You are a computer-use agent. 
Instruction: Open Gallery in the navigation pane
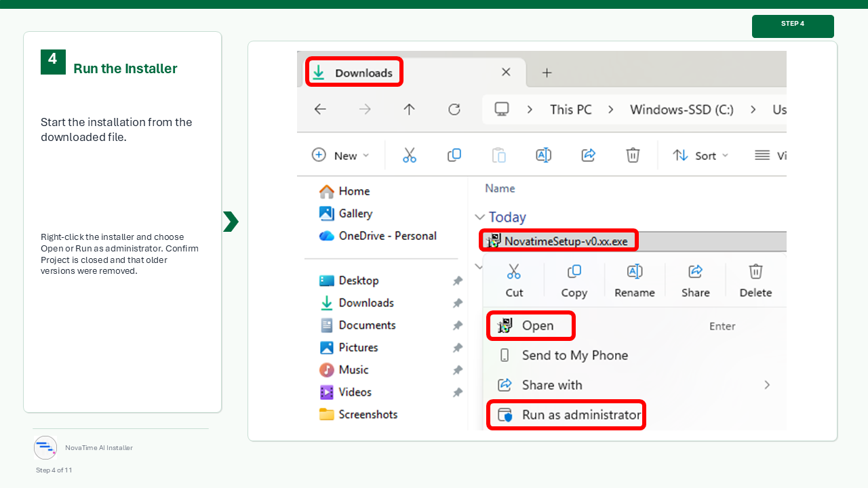346,213
